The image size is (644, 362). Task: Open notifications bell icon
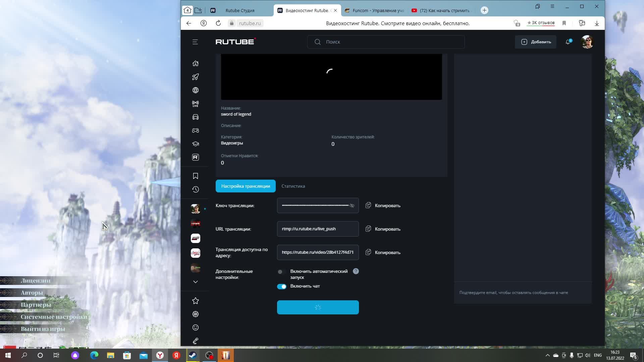click(568, 42)
